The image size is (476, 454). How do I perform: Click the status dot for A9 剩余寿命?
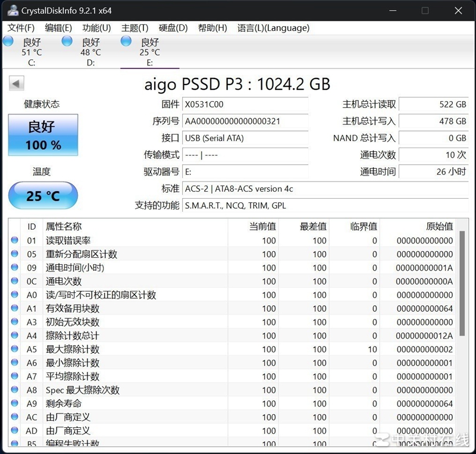pyautogui.click(x=14, y=403)
